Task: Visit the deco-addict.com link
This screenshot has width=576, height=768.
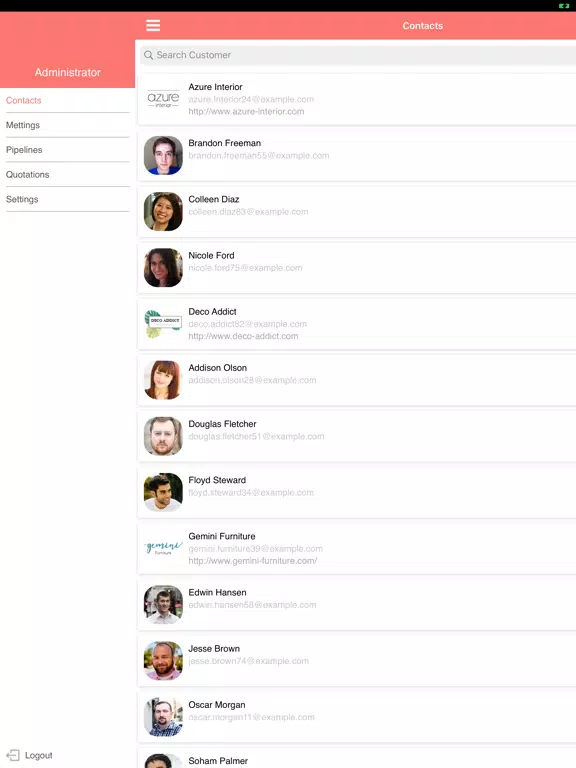Action: click(x=243, y=336)
